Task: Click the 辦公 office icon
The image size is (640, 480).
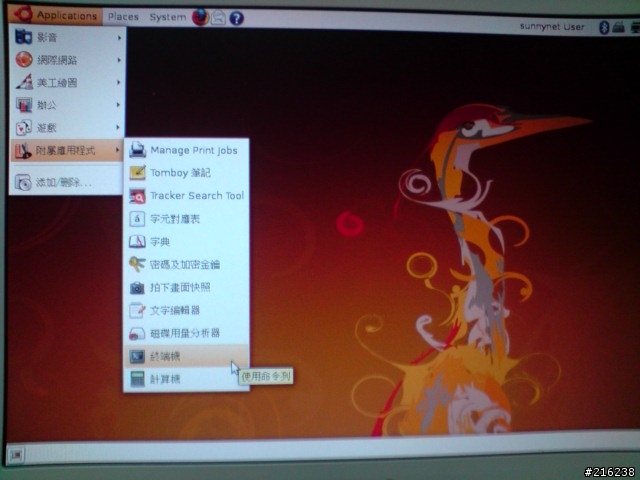Action: 24,105
